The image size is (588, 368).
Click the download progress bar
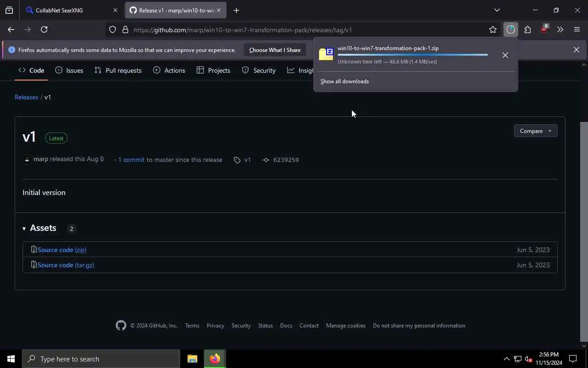tap(413, 55)
